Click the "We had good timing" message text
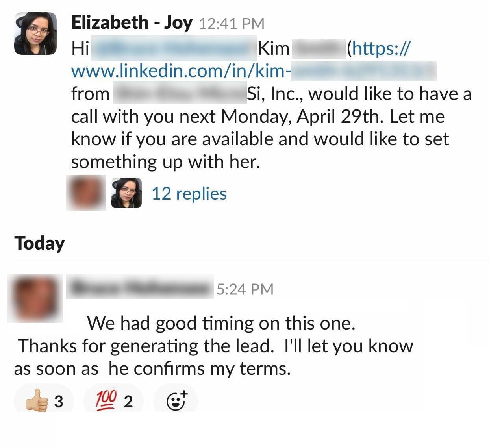Screen dimensions: 489x448 click(221, 324)
